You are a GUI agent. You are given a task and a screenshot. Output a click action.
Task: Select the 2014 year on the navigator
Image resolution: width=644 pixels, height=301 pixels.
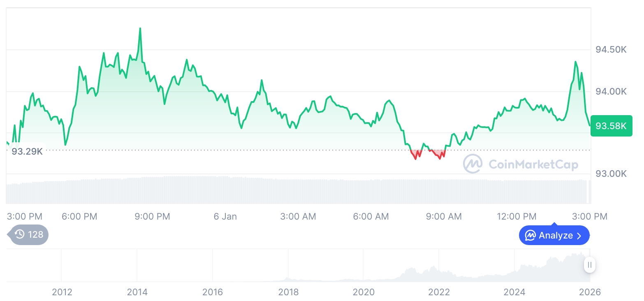pyautogui.click(x=137, y=292)
